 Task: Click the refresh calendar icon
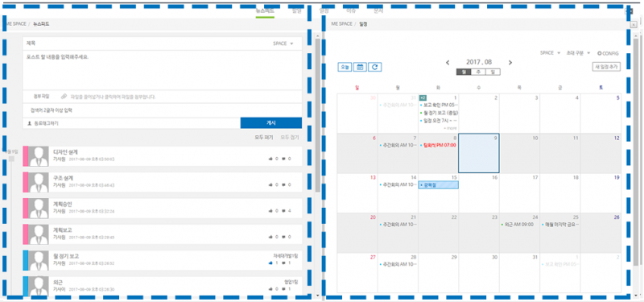coord(375,67)
